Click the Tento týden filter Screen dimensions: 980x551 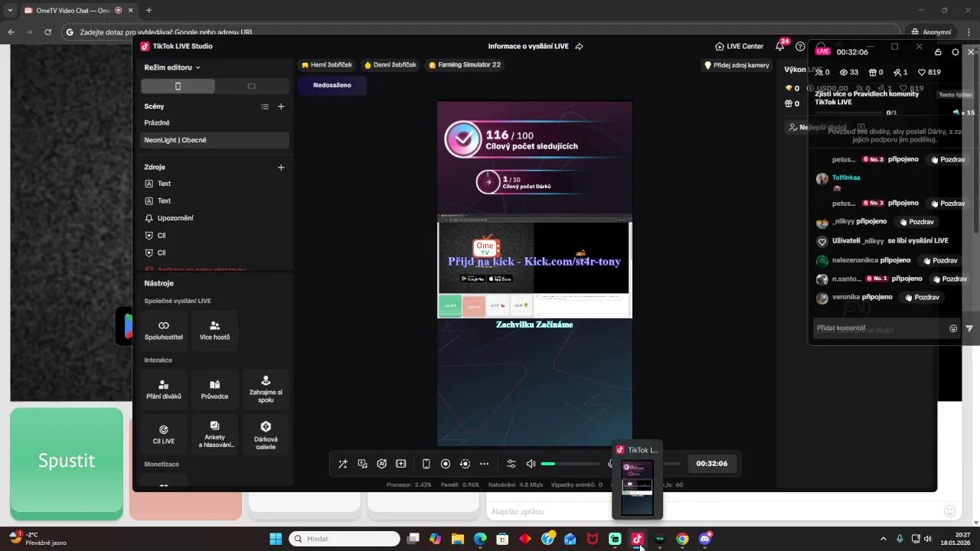click(955, 95)
